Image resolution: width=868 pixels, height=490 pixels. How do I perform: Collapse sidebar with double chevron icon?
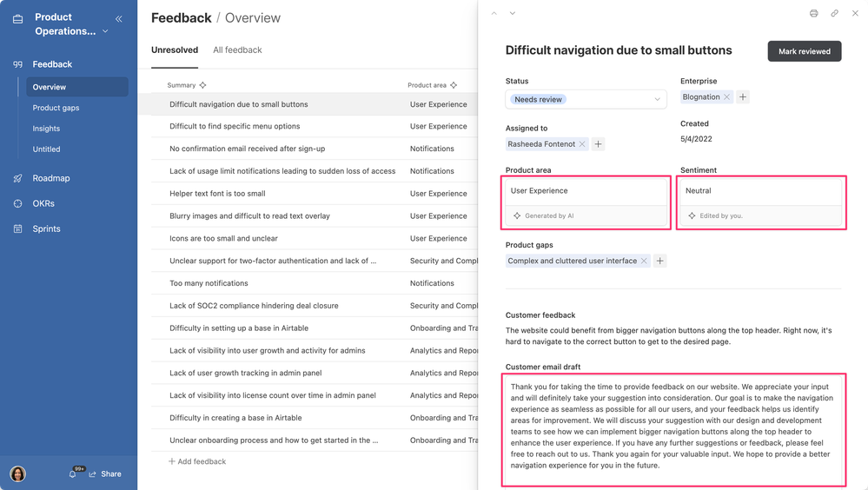[118, 19]
